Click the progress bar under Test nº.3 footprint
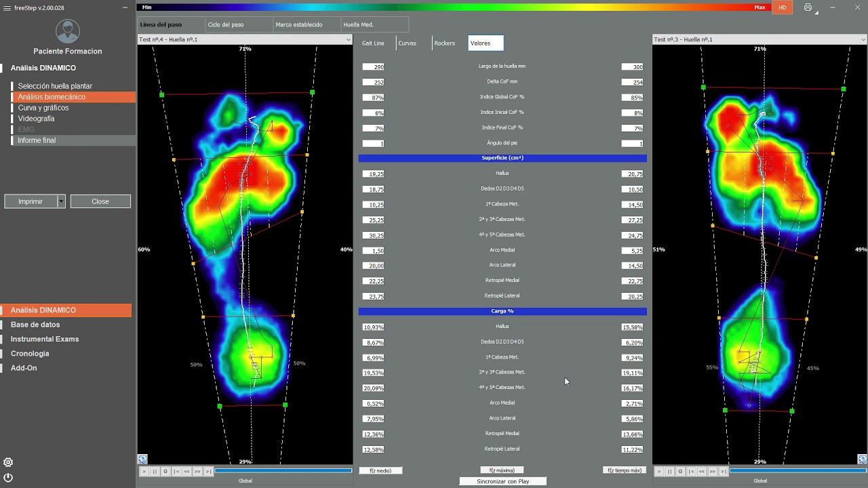 pos(798,471)
